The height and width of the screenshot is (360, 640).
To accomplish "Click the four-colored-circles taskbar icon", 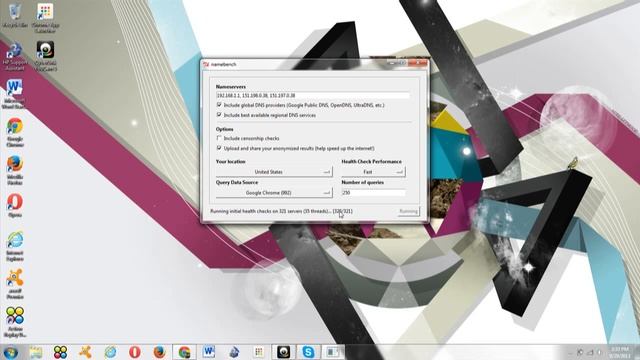I will pos(60,352).
